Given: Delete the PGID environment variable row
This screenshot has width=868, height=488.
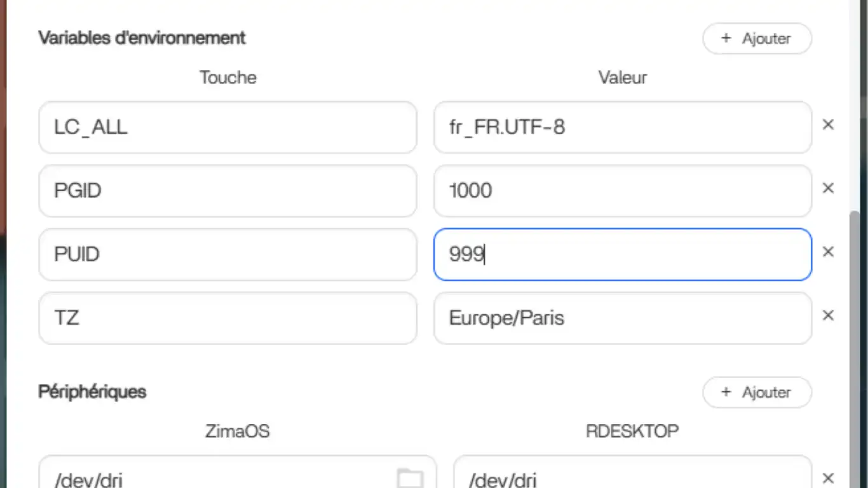Looking at the screenshot, I should [828, 189].
